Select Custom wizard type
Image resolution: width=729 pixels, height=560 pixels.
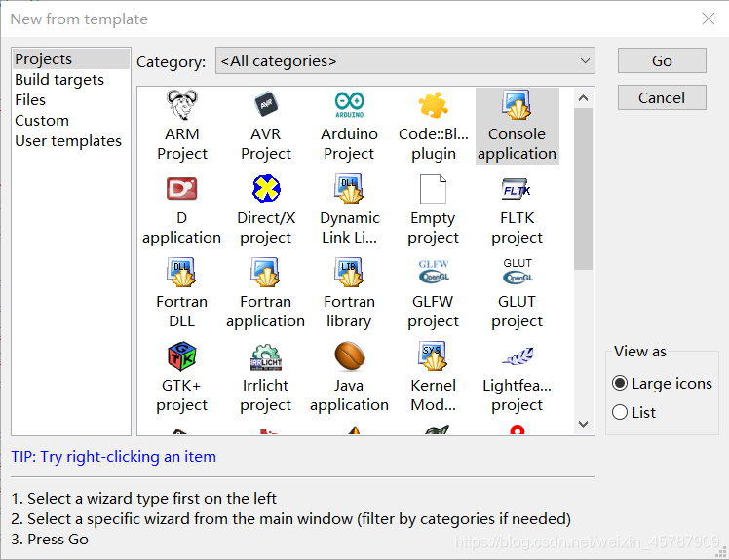tap(71, 121)
